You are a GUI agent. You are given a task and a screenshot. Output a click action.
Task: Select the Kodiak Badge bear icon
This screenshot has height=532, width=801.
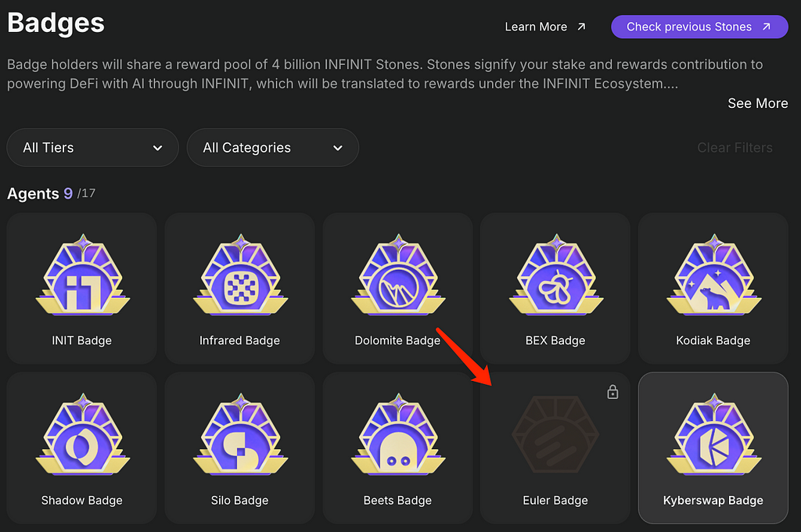(x=713, y=275)
